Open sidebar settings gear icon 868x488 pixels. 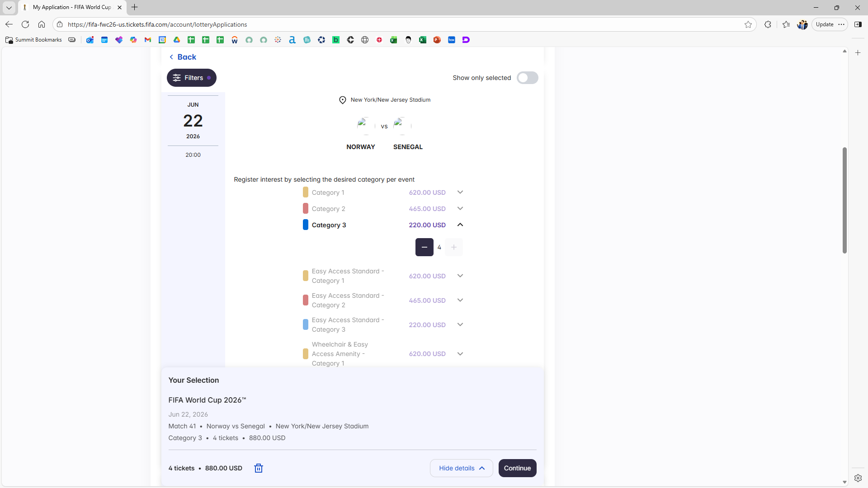tap(858, 478)
